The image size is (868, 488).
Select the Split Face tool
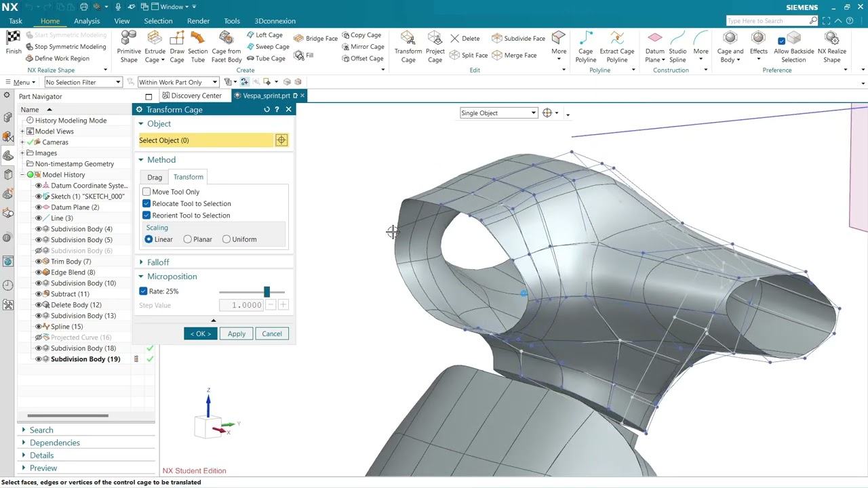coord(469,56)
